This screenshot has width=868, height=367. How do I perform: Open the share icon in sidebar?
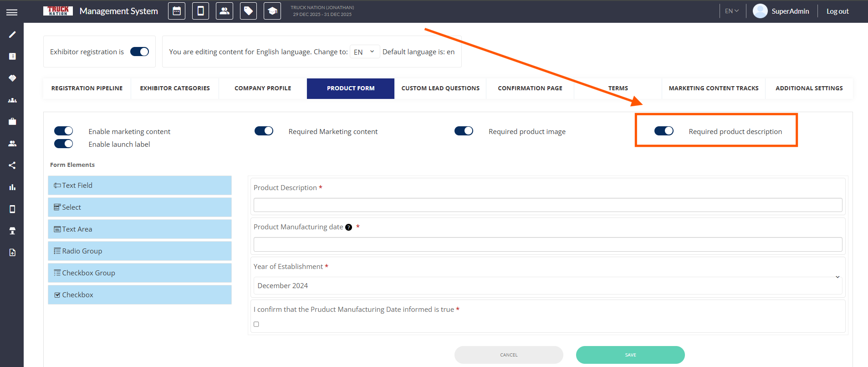[x=12, y=165]
